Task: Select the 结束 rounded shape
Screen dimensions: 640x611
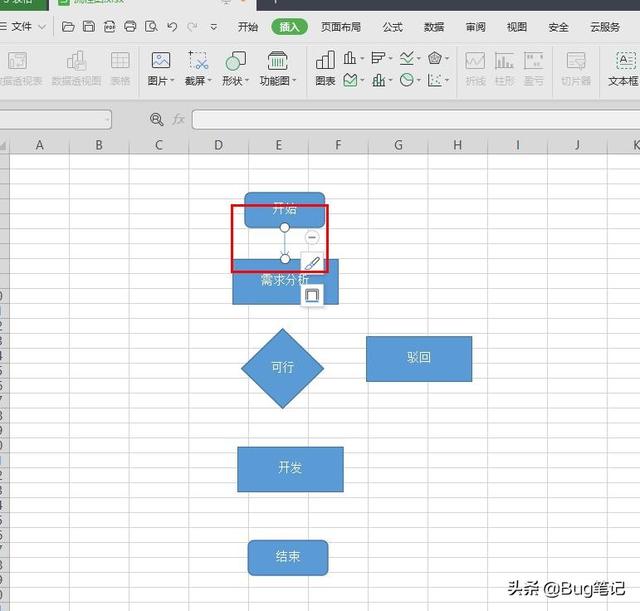Action: (x=288, y=558)
